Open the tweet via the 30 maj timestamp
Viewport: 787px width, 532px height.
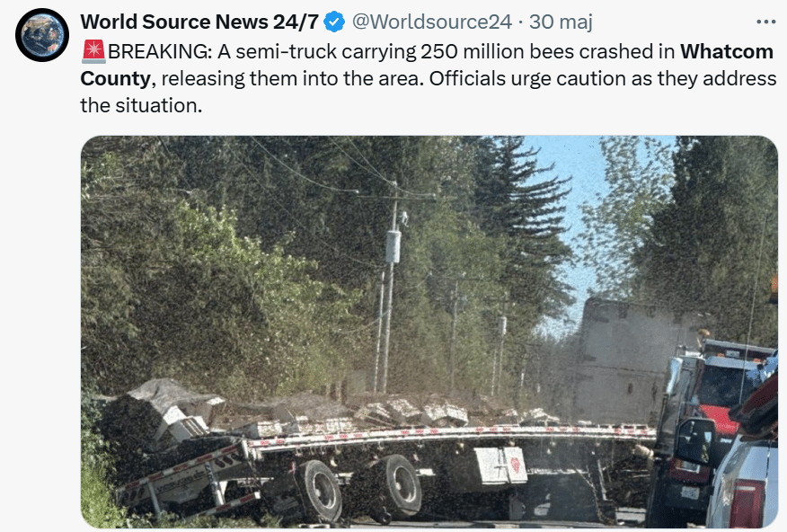[x=562, y=22]
